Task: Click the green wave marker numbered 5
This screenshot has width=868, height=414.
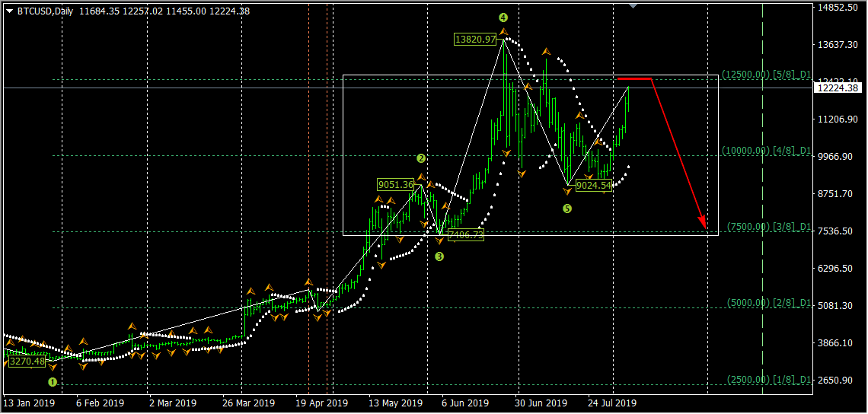Action: pos(567,209)
